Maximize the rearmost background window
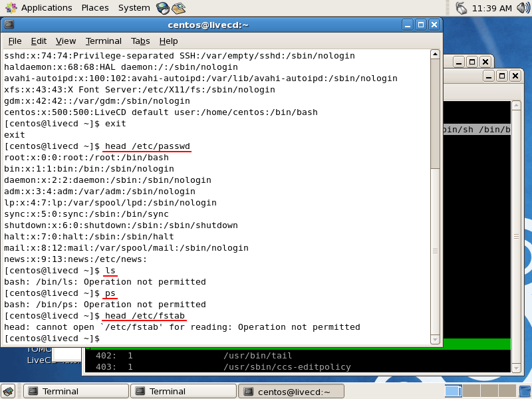Screen dimensions: 532x399 (x=472, y=62)
